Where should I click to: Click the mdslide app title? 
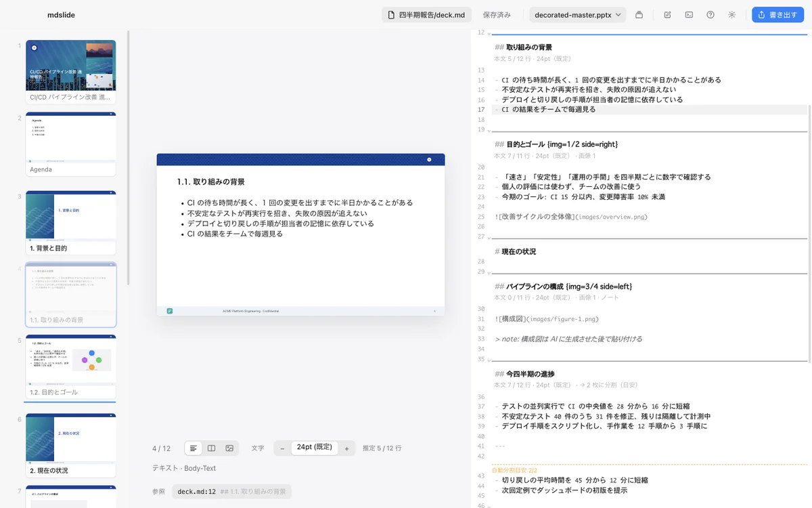61,15
